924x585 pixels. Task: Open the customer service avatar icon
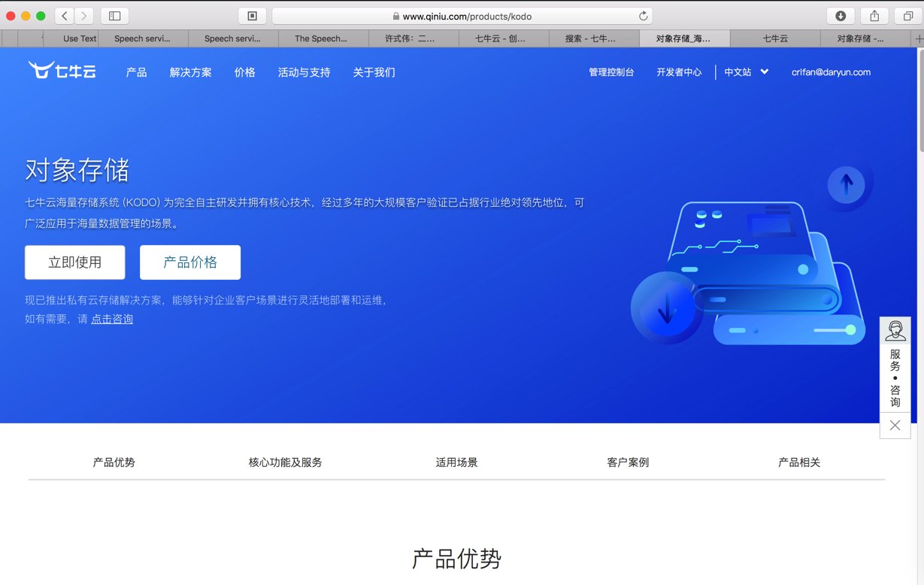[895, 331]
